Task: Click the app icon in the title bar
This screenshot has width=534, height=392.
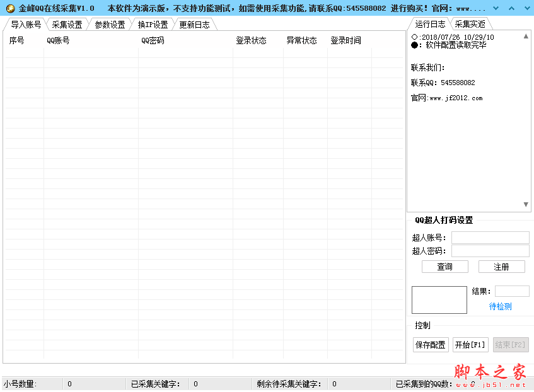Action: [10, 8]
